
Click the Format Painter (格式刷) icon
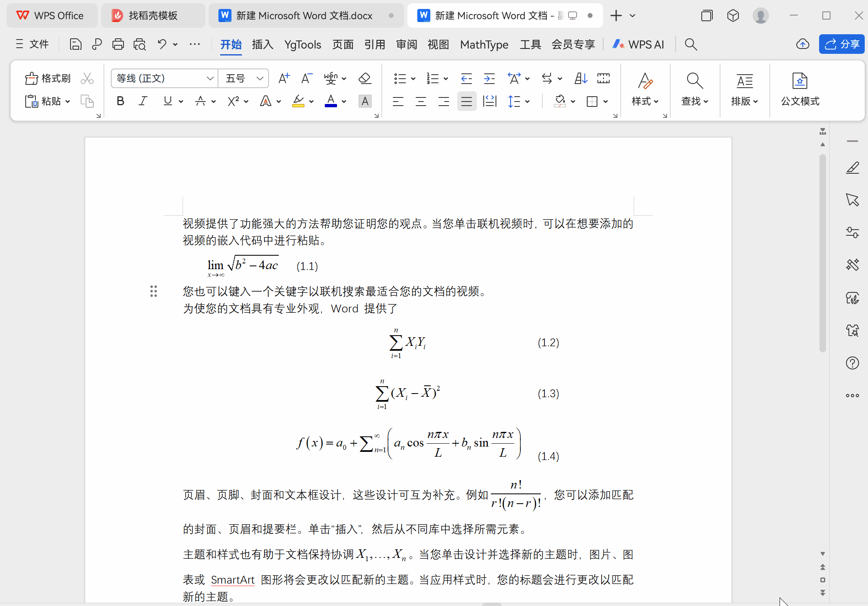(x=32, y=78)
